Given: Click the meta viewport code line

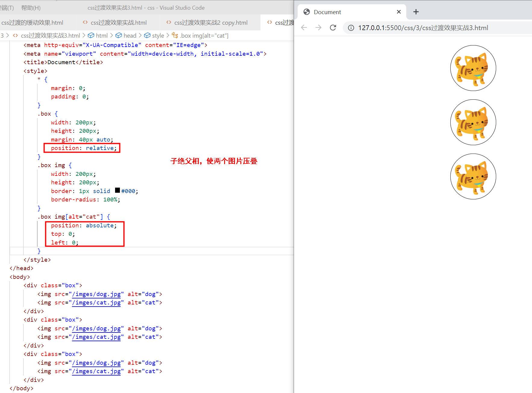Looking at the screenshot, I should pos(145,54).
